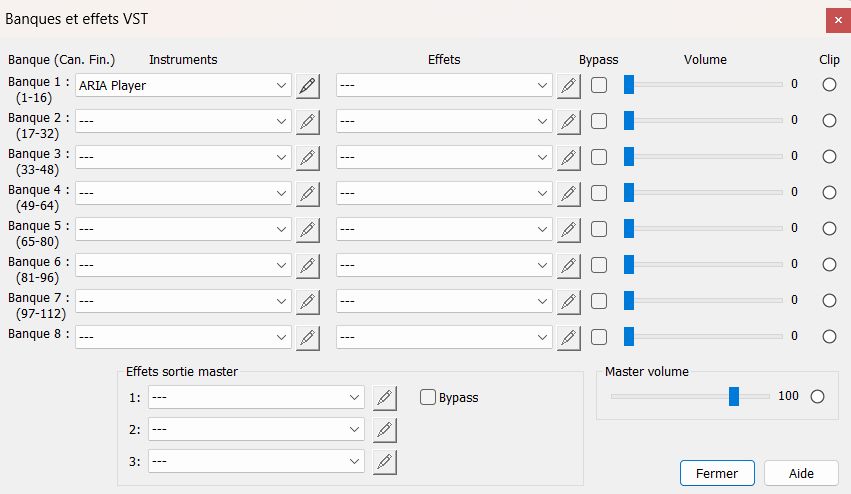Enable Bypass for Banque 1
This screenshot has width=851, height=494.
click(599, 85)
